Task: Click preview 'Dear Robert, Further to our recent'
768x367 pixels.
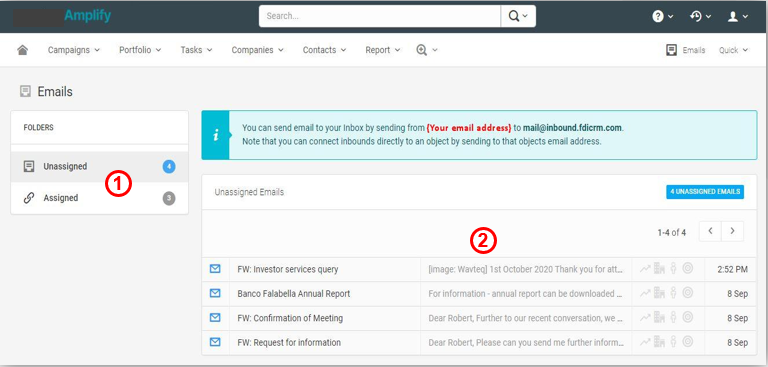Action: click(526, 318)
